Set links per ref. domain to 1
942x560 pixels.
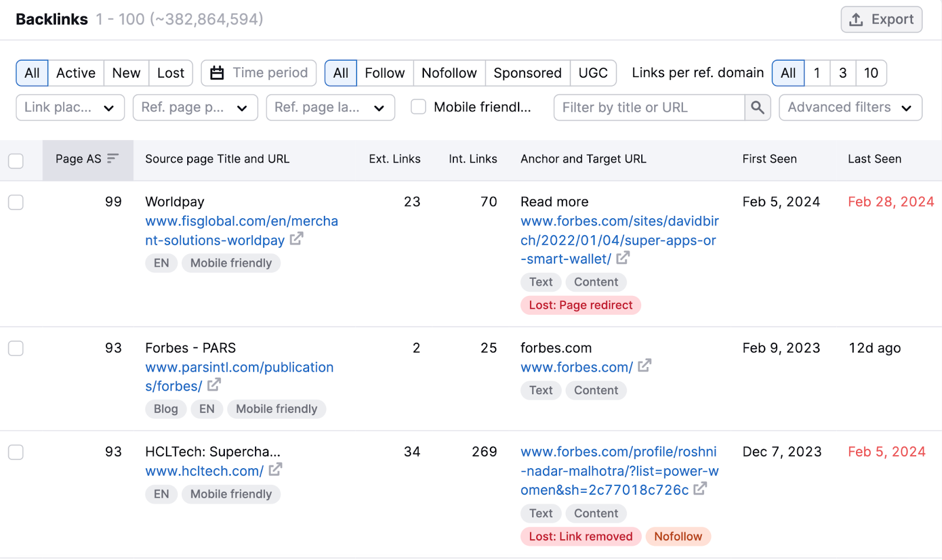point(817,73)
